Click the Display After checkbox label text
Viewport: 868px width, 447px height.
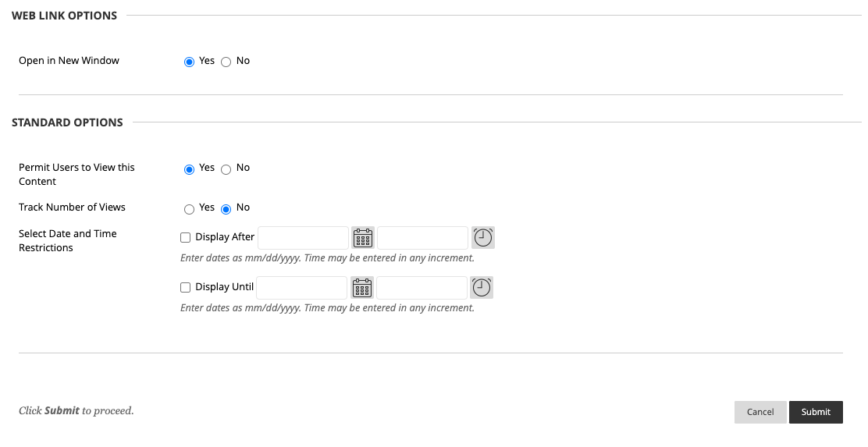click(225, 237)
